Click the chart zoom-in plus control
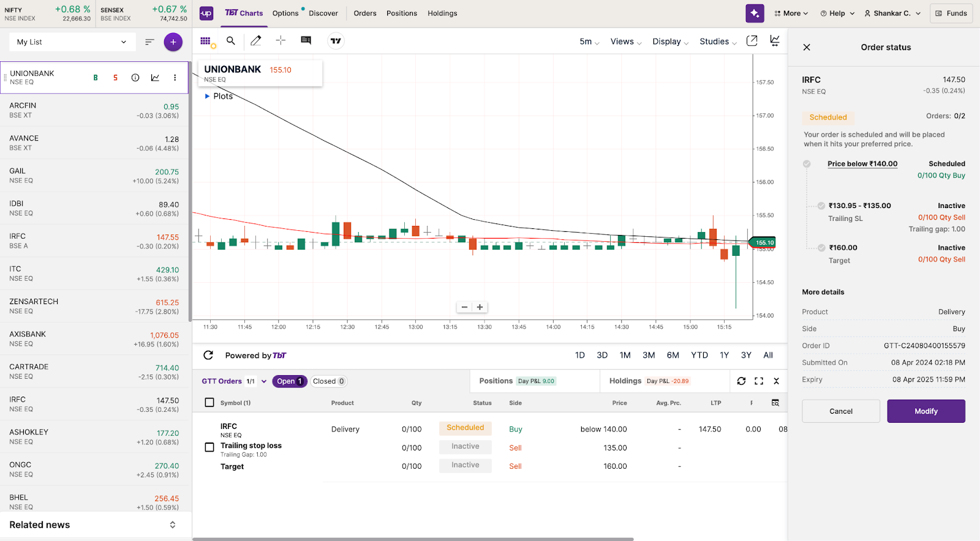Image resolution: width=980 pixels, height=541 pixels. tap(480, 307)
